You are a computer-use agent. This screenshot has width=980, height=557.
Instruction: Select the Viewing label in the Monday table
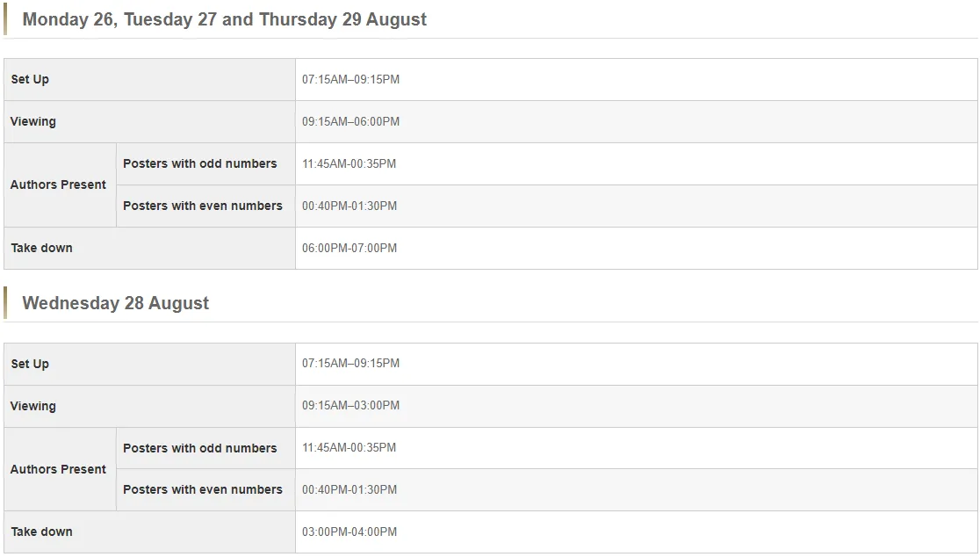pyautogui.click(x=32, y=121)
